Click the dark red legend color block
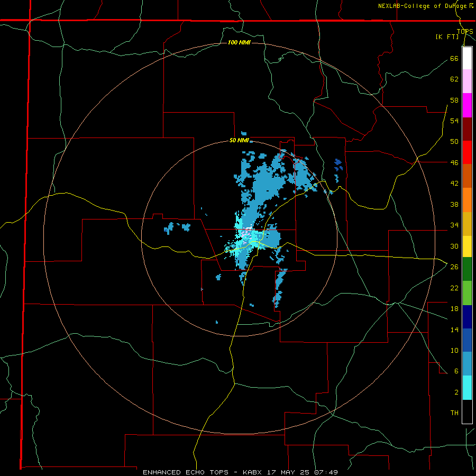The height and width of the screenshot is (476, 476). 467,129
